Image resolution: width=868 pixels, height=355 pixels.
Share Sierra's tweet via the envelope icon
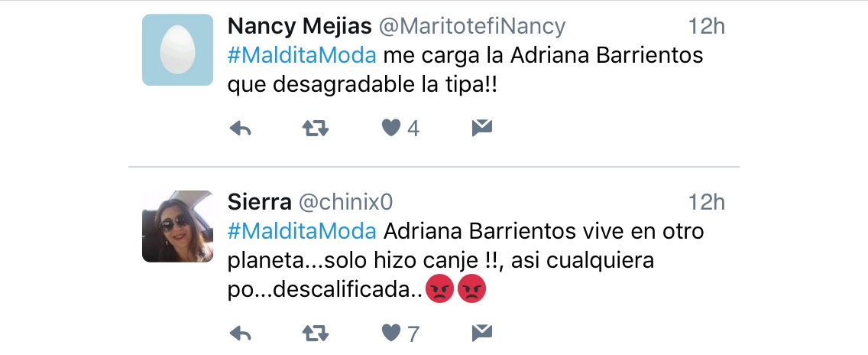[x=481, y=333]
